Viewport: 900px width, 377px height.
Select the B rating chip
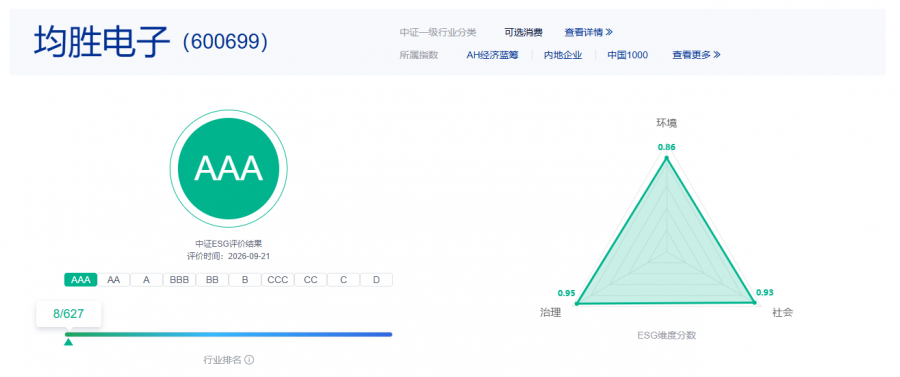(x=245, y=279)
